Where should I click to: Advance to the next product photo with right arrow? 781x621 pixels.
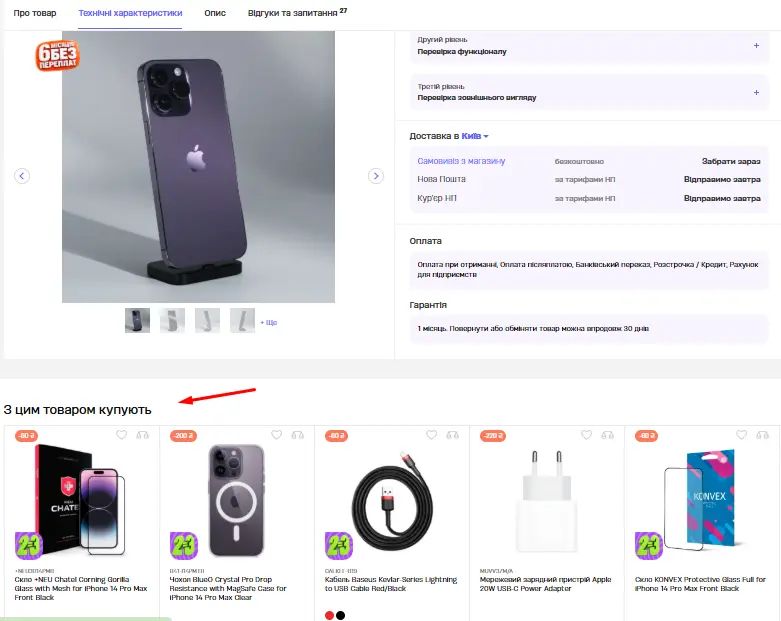coord(376,176)
